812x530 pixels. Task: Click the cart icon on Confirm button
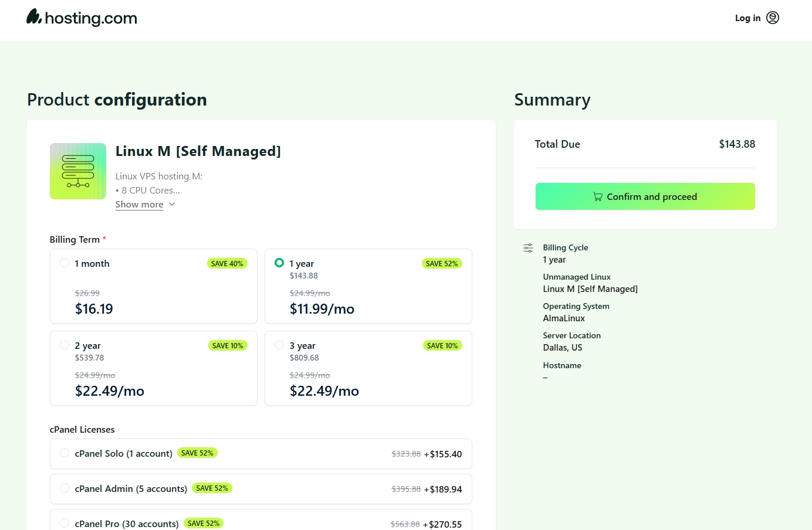click(x=598, y=197)
